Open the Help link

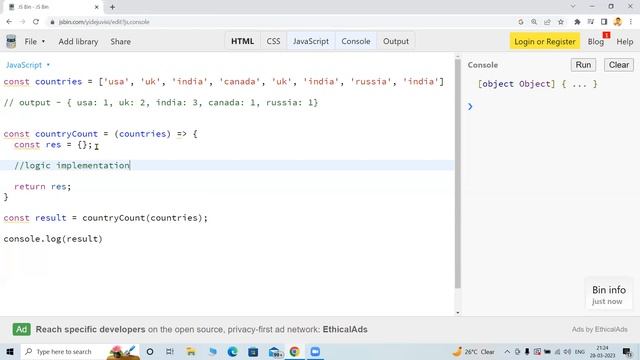624,42
